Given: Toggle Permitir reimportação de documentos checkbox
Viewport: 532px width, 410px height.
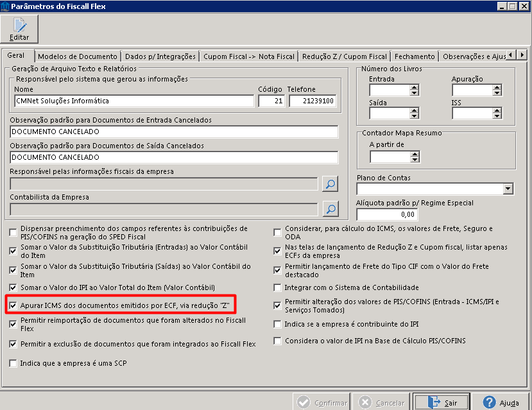Looking at the screenshot, I should (13, 324).
